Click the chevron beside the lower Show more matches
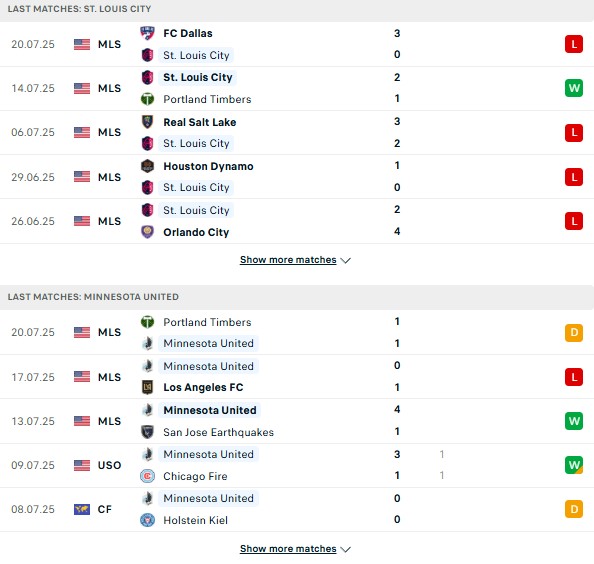 click(345, 549)
